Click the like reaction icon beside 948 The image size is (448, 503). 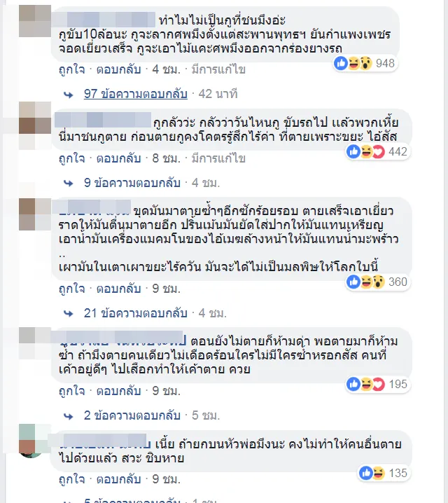[341, 63]
